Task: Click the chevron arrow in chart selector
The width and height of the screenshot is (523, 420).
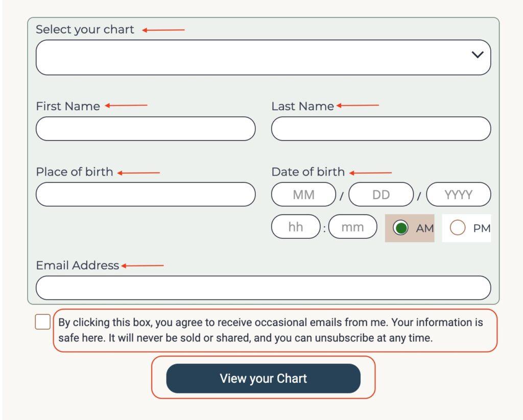Action: (x=478, y=55)
